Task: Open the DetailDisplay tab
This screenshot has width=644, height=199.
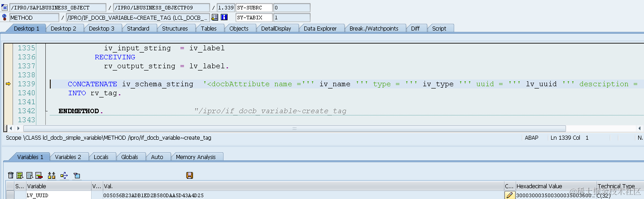Action: [x=276, y=28]
